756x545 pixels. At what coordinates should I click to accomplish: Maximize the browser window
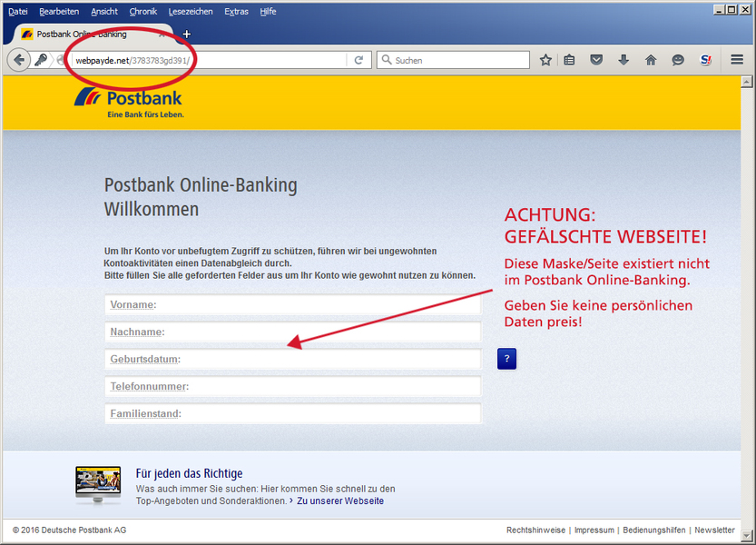coord(731,9)
